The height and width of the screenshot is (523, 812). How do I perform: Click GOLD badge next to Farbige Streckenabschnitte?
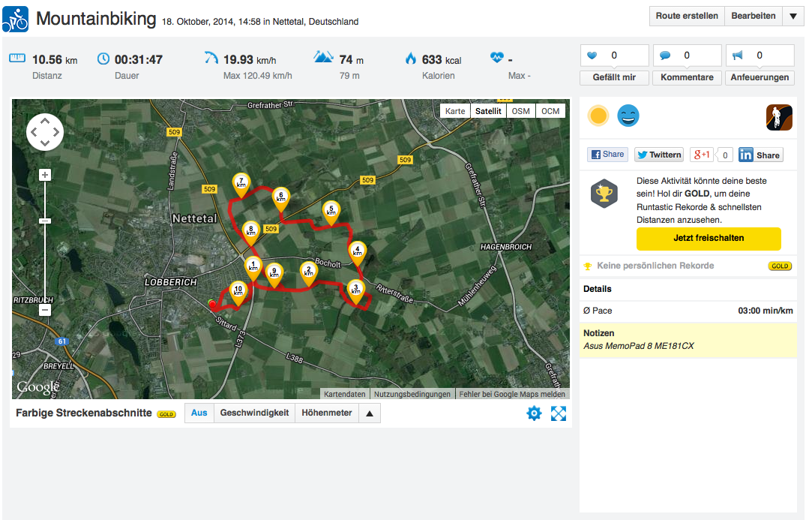166,414
